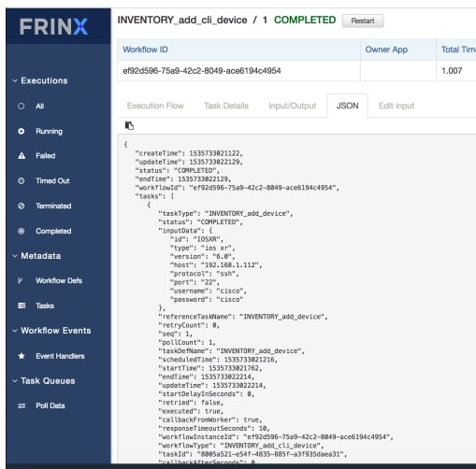This screenshot has height=469, width=476.
Task: Select the JSON tab
Action: 347,106
